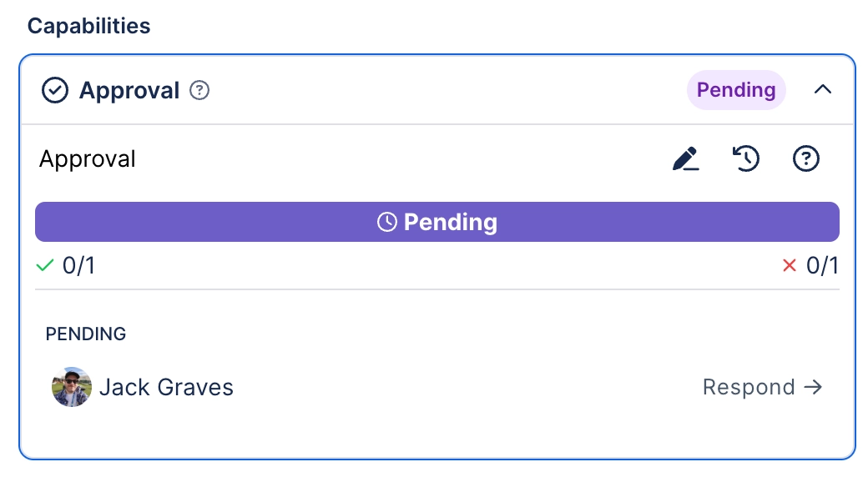Click the green checkmark approvals icon
Viewport: 868px width, 477px height.
pos(45,266)
